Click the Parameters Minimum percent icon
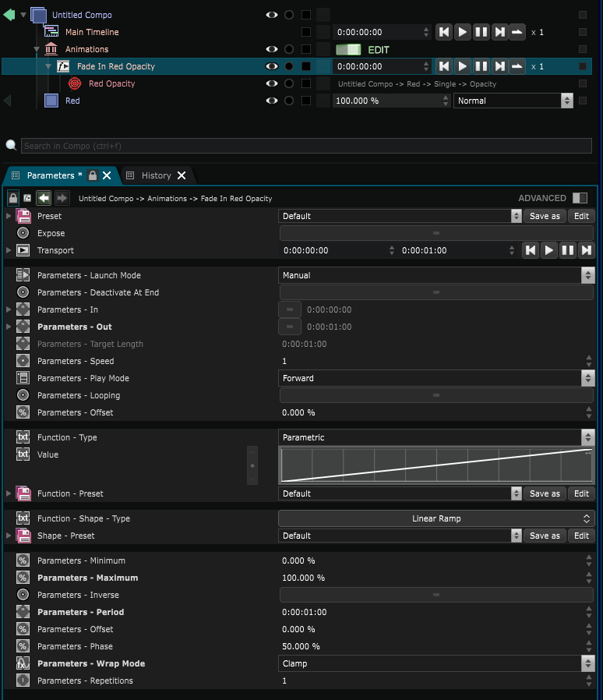Screen dimensions: 603x700 23,560
